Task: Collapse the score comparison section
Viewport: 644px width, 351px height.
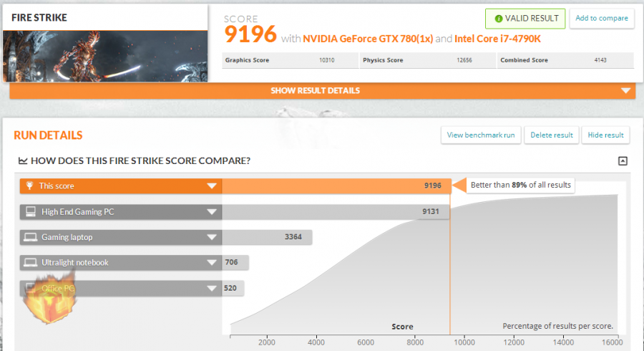Action: click(623, 160)
